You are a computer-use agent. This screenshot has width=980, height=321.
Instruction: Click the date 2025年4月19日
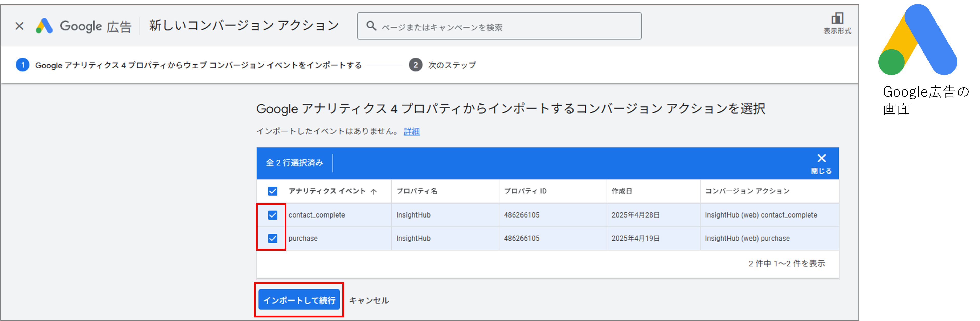click(x=635, y=239)
